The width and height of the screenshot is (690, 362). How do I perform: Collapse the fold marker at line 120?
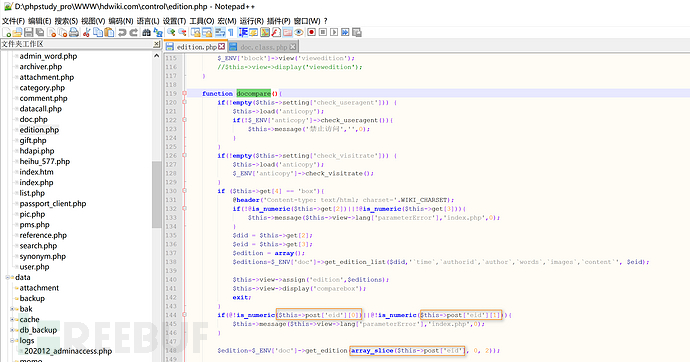184,102
